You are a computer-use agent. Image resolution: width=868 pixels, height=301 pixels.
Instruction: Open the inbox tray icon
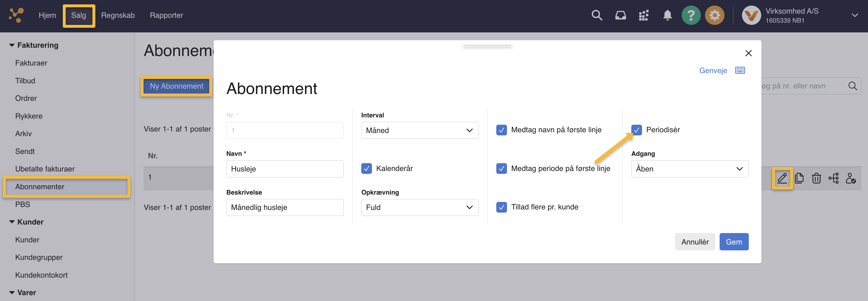coord(620,16)
